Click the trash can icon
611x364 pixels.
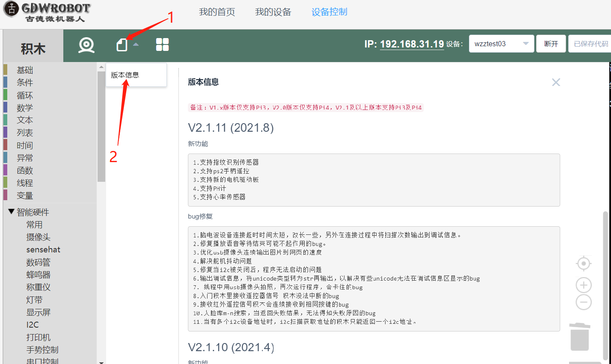pyautogui.click(x=580, y=337)
